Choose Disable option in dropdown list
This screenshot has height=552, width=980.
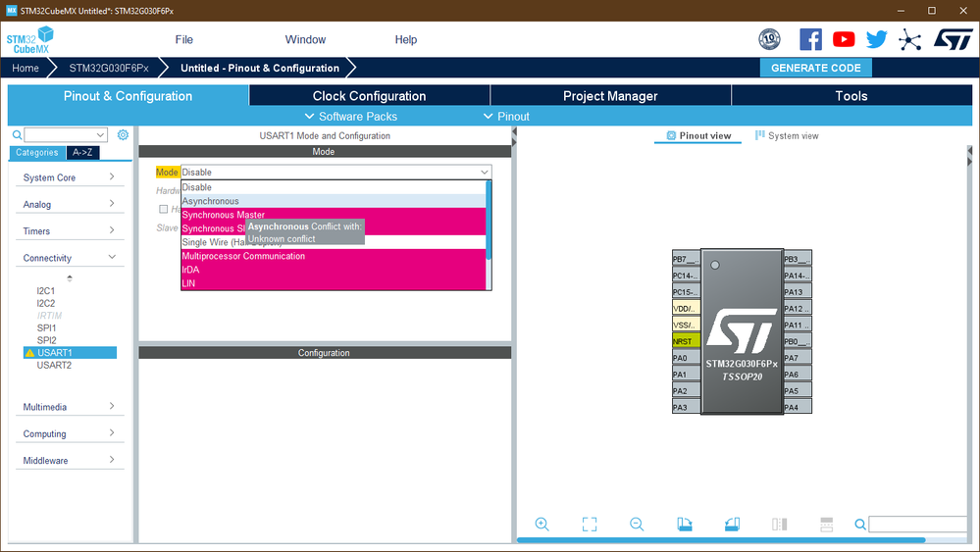coord(334,187)
